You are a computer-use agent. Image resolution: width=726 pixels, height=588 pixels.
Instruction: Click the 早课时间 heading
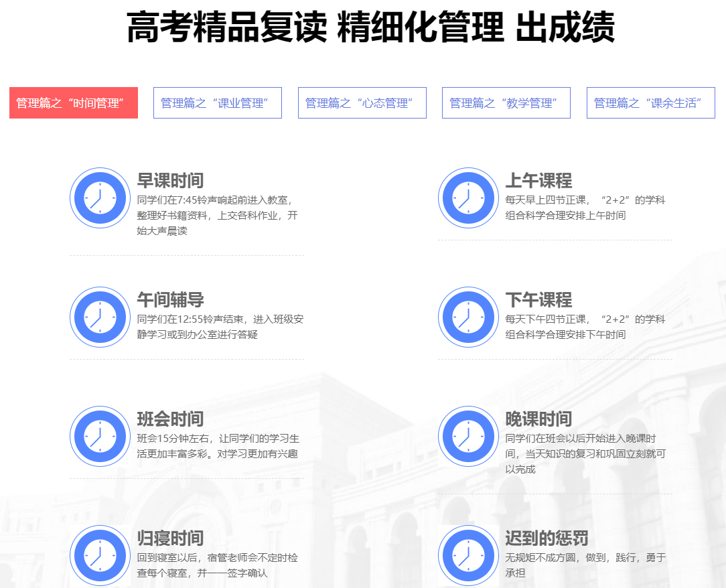170,181
